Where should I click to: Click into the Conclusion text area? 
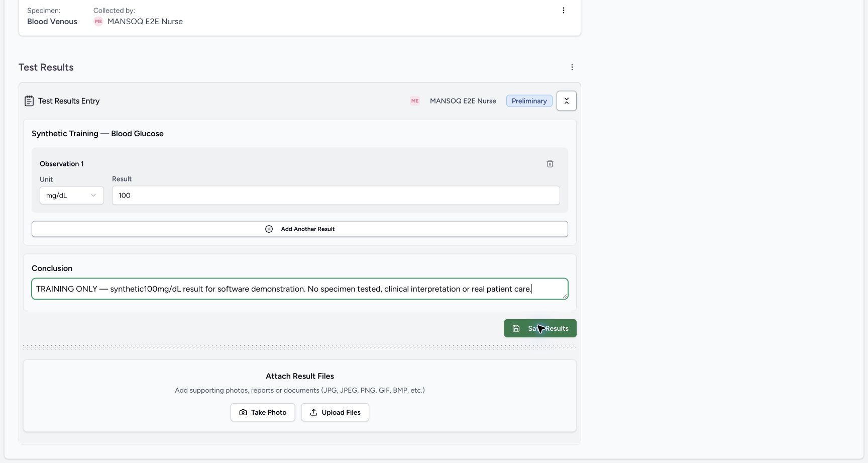300,289
